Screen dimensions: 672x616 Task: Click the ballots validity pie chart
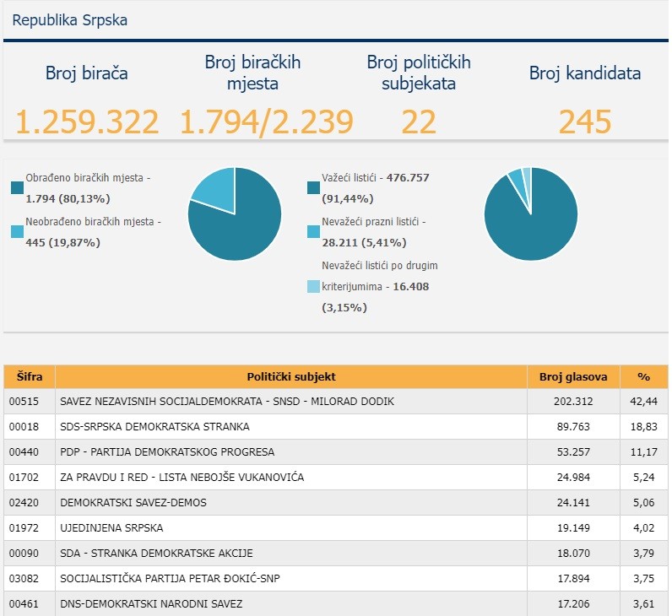coord(531,214)
